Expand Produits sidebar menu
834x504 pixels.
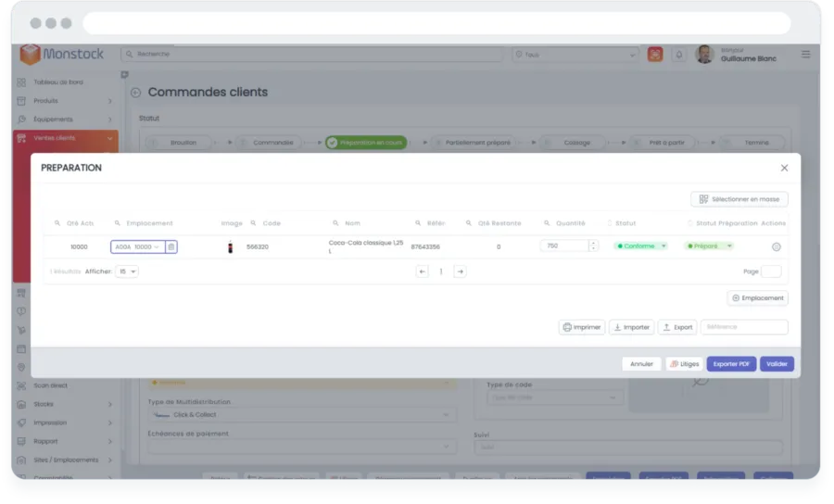[x=65, y=101]
